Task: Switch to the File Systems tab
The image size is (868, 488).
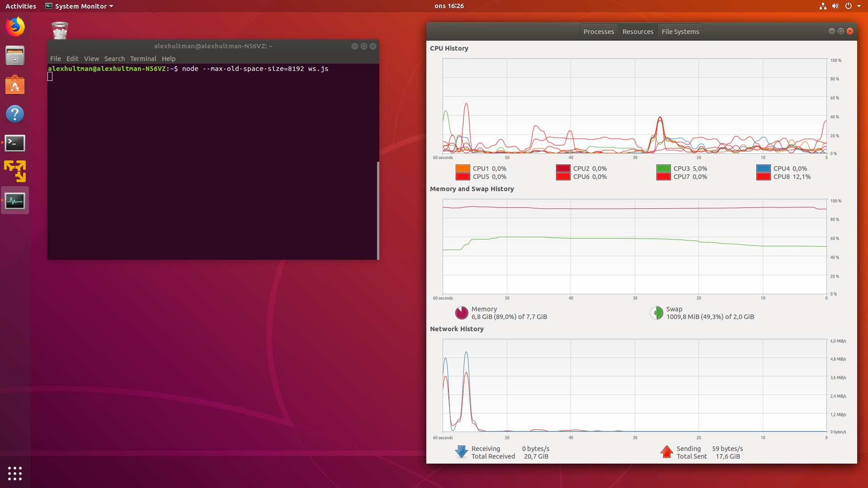Action: point(680,32)
